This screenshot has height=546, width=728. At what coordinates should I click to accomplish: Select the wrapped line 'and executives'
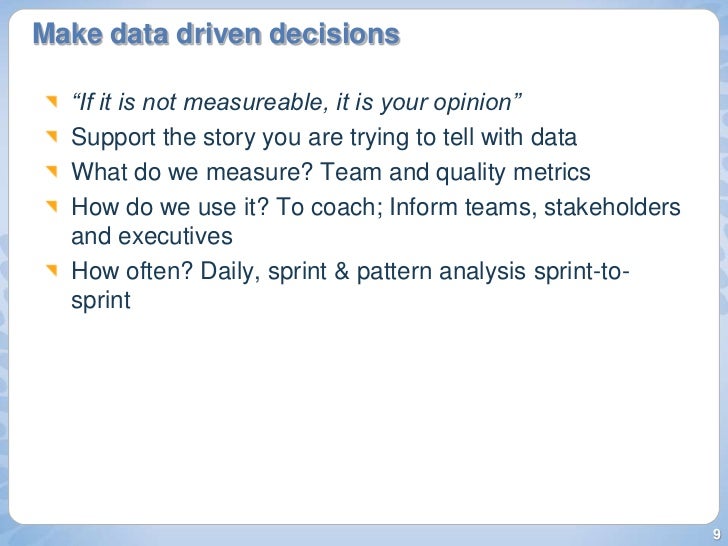[x=152, y=236]
